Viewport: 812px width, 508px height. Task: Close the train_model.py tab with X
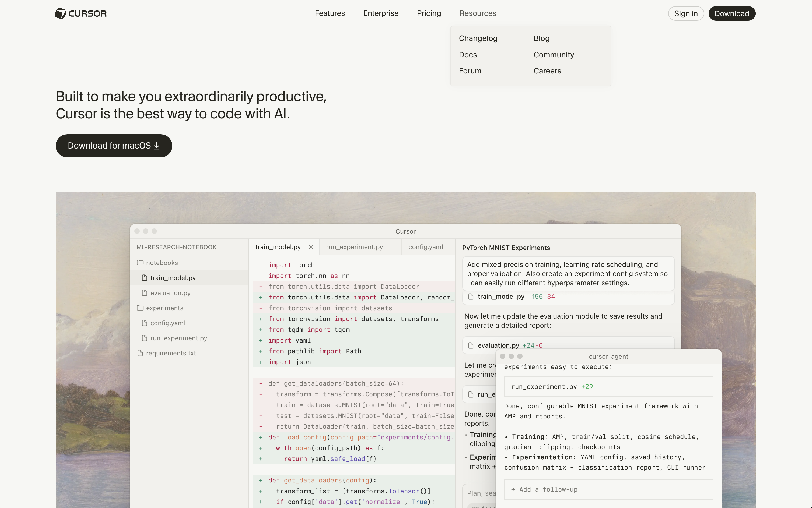tap(311, 247)
